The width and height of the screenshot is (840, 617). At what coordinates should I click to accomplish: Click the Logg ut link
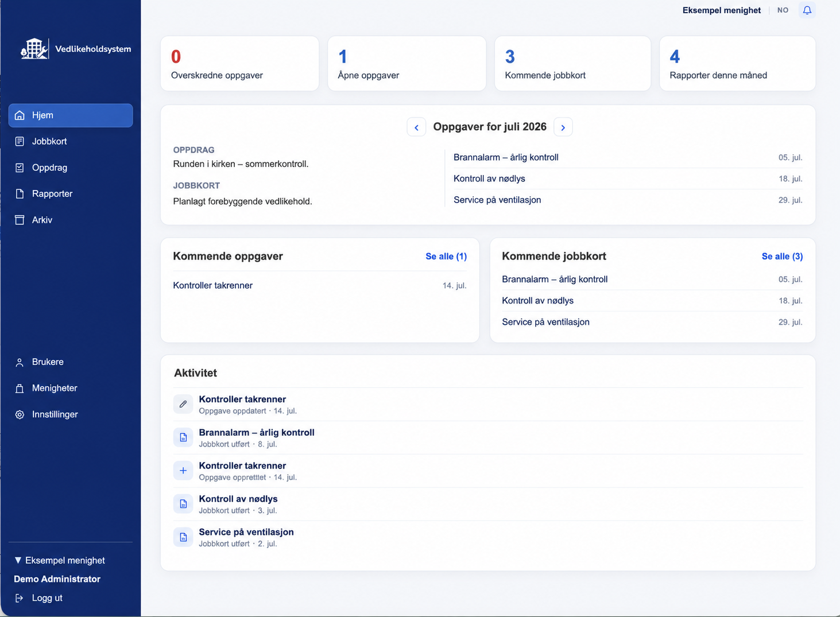pos(47,598)
